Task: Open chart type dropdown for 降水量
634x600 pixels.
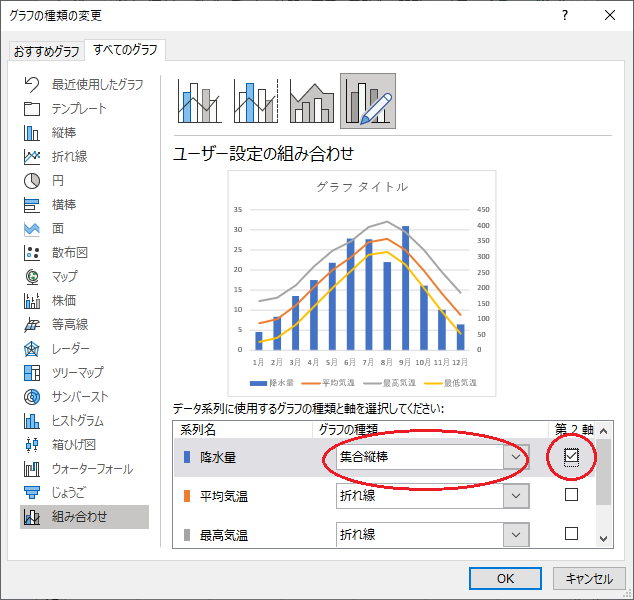Action: tap(516, 457)
